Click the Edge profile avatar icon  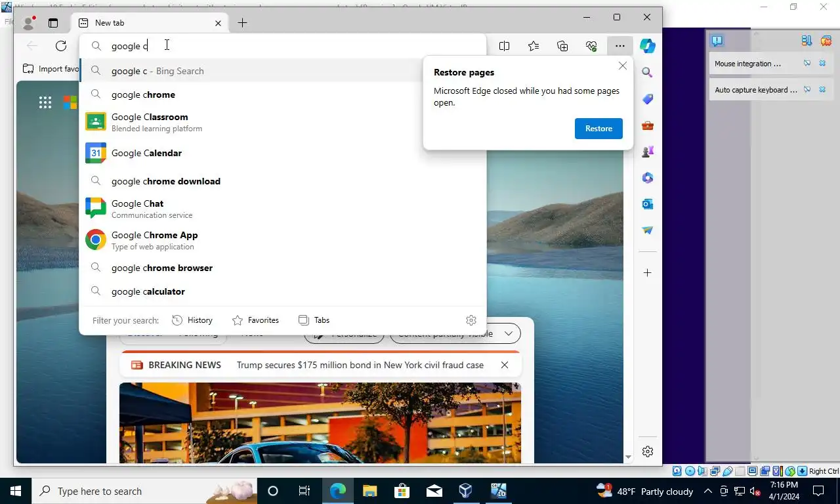pos(28,23)
